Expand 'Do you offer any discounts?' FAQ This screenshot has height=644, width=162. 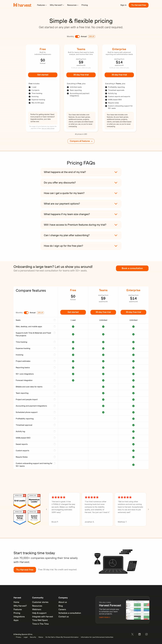click(81, 182)
